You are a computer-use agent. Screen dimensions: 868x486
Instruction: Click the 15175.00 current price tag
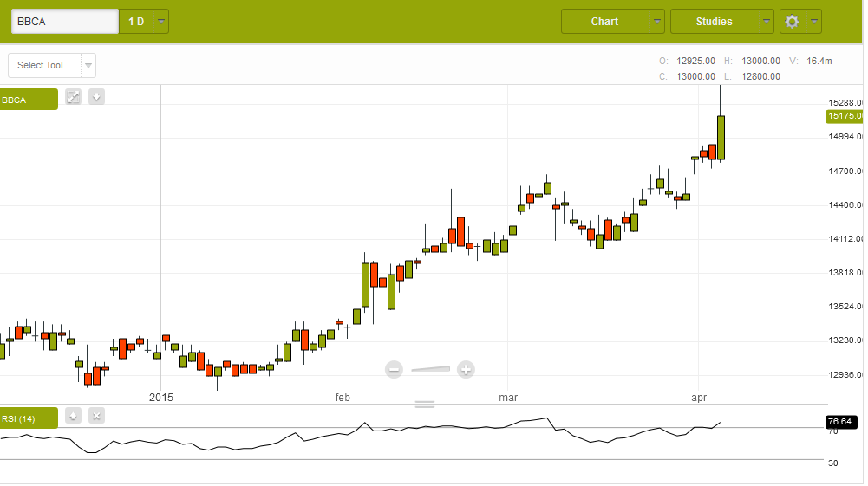[845, 116]
